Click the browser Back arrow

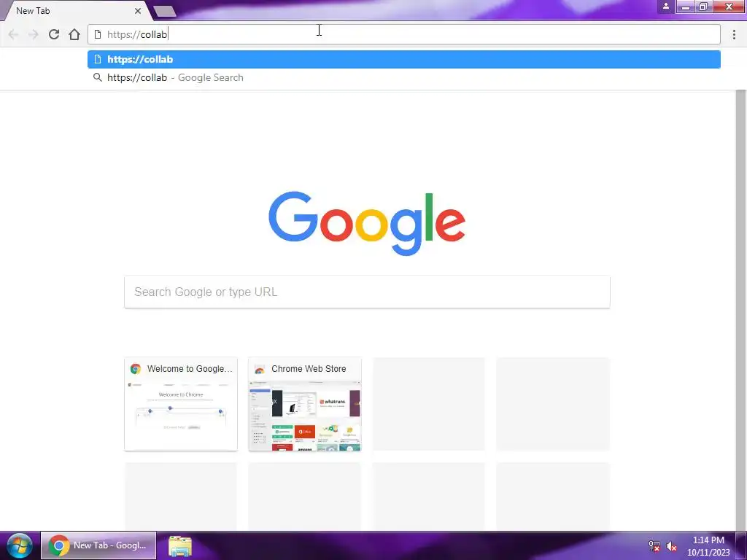click(x=13, y=34)
